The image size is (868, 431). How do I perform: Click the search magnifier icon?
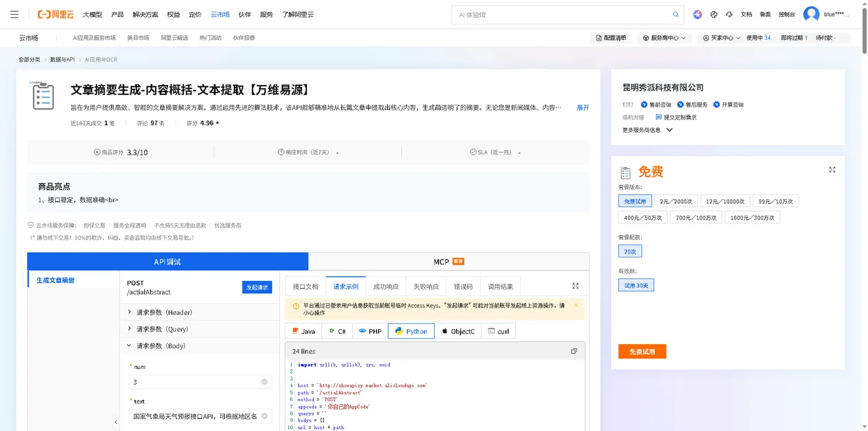pos(676,14)
